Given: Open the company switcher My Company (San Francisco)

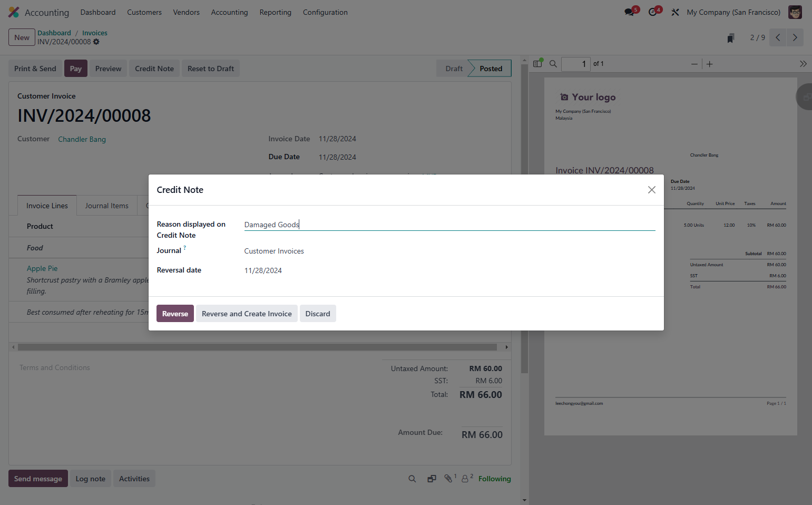Looking at the screenshot, I should [733, 12].
